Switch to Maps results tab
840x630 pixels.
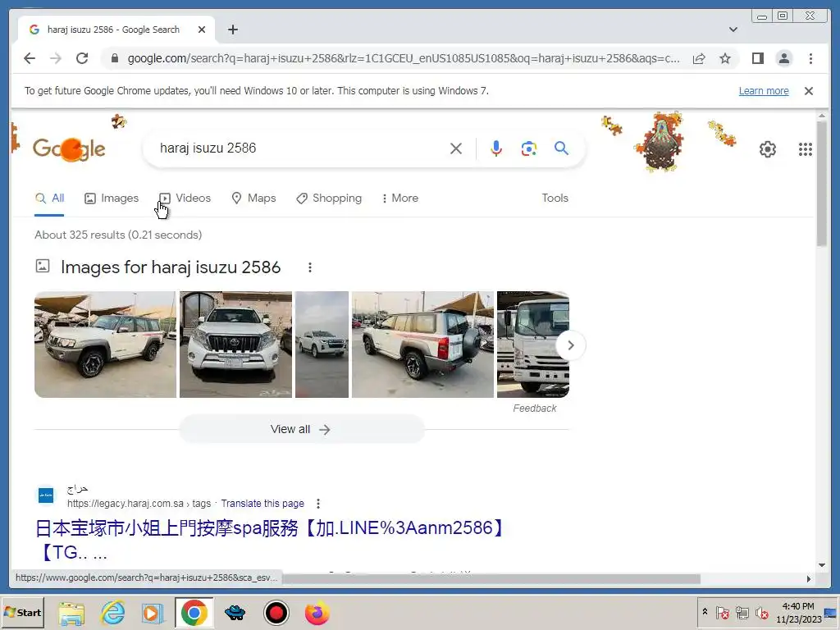(x=253, y=199)
